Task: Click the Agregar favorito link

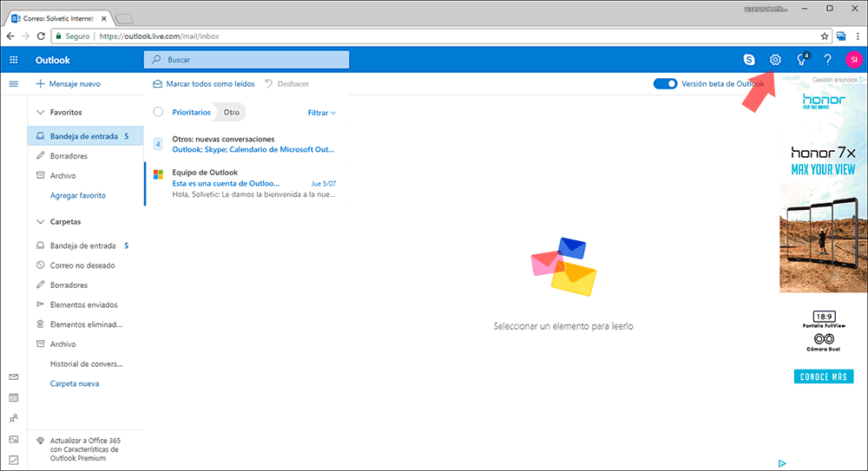Action: [78, 195]
